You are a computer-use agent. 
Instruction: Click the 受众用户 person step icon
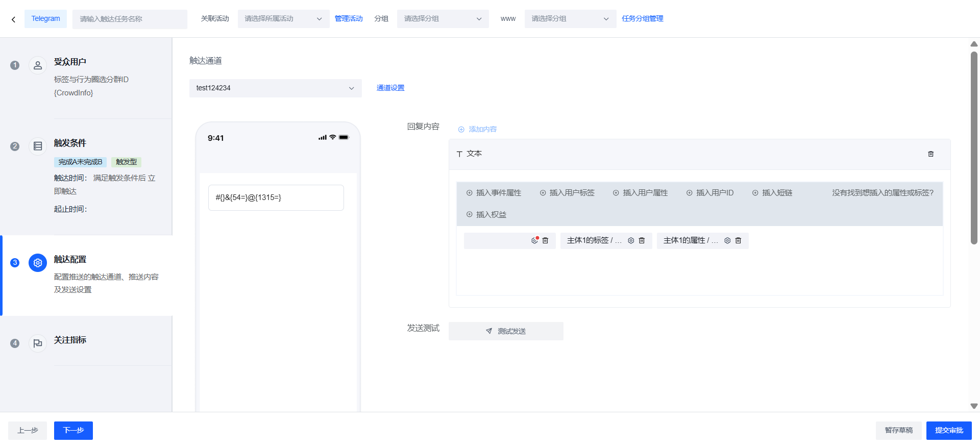(x=38, y=65)
